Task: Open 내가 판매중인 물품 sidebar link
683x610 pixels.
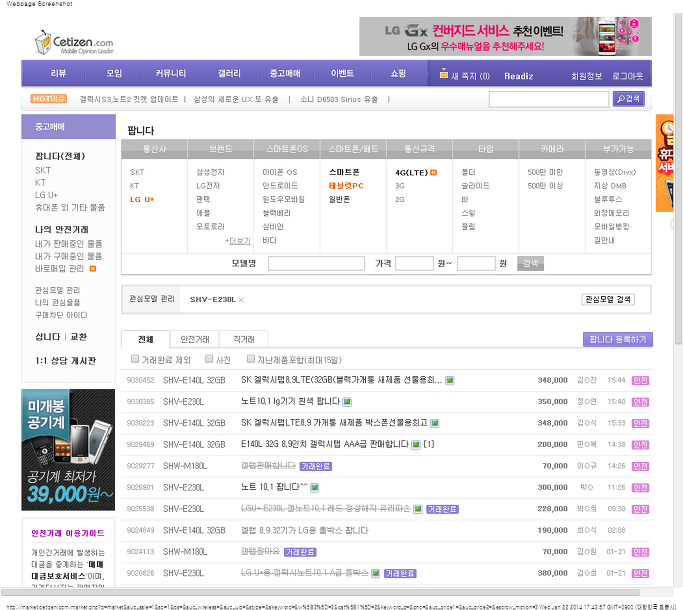Action: (x=68, y=244)
